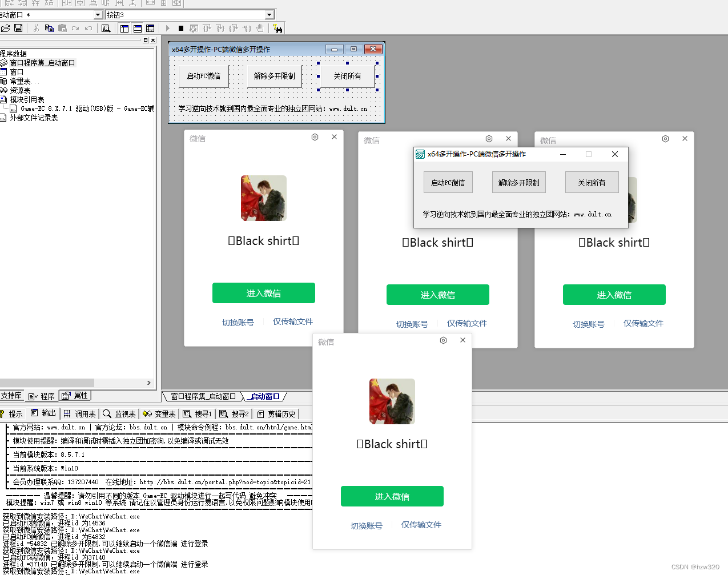Select the 模块引用表 tree node

coord(27,99)
